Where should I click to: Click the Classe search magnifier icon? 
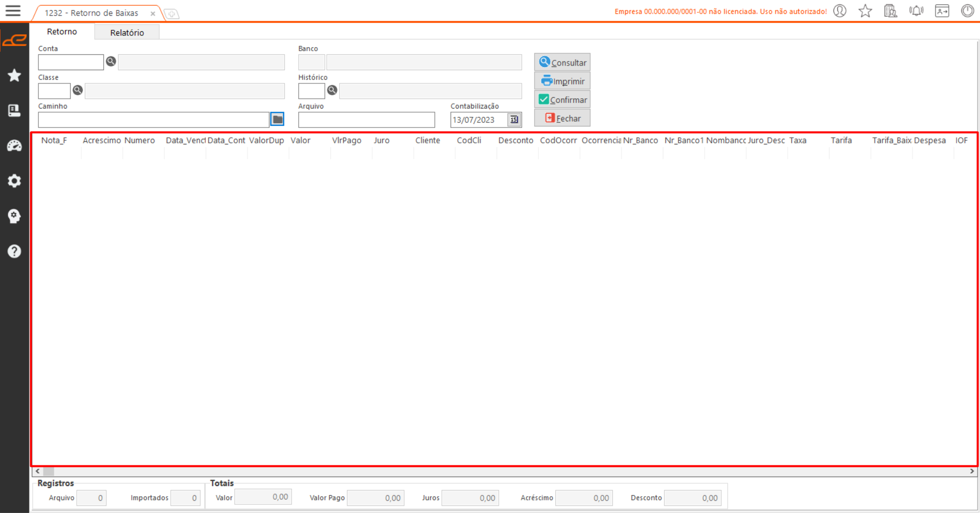pyautogui.click(x=78, y=91)
